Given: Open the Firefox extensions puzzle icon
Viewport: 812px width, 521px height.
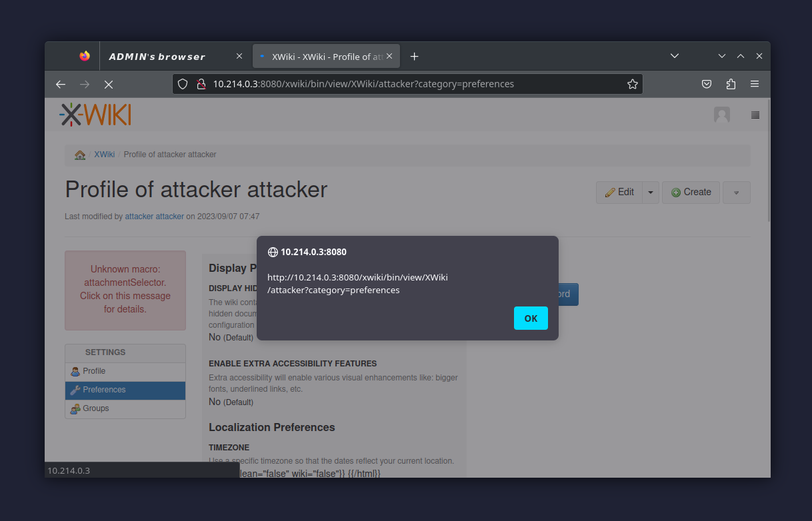Looking at the screenshot, I should tap(731, 84).
